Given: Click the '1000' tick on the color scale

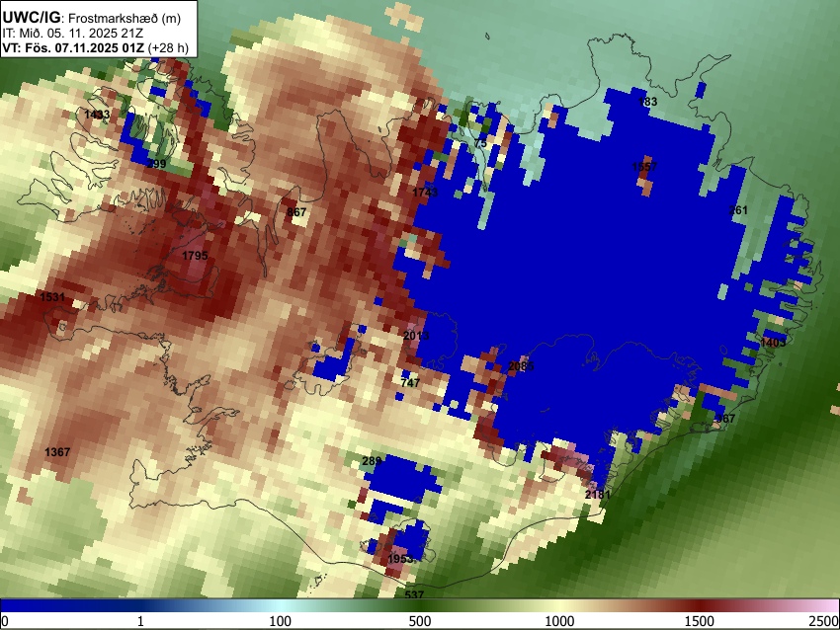Looking at the screenshot, I should [x=559, y=621].
